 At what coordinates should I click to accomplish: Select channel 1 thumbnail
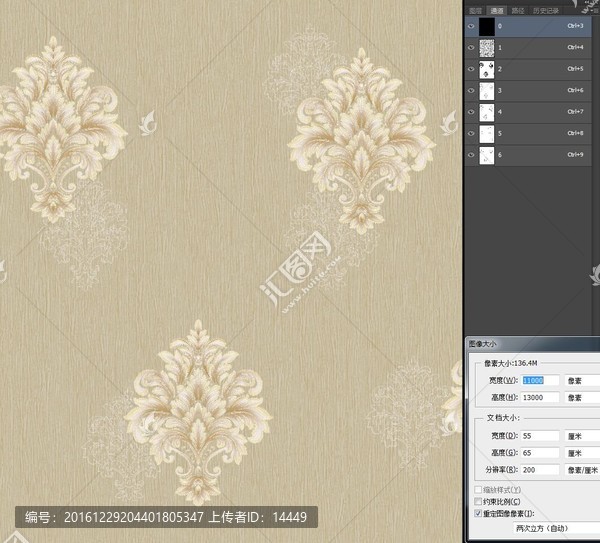487,48
